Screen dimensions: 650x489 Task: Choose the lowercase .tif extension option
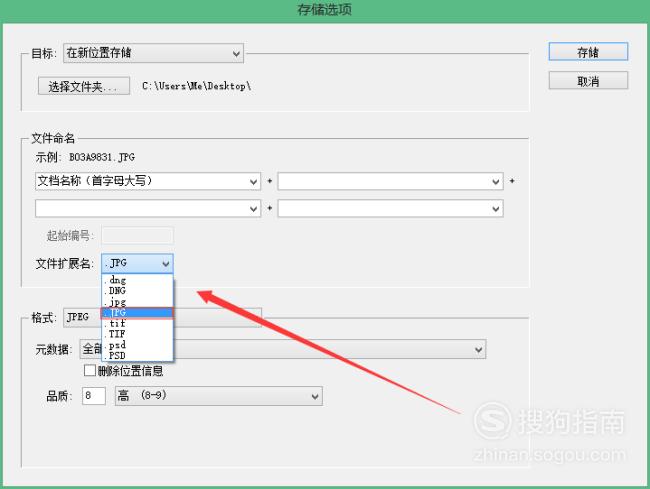click(137, 323)
